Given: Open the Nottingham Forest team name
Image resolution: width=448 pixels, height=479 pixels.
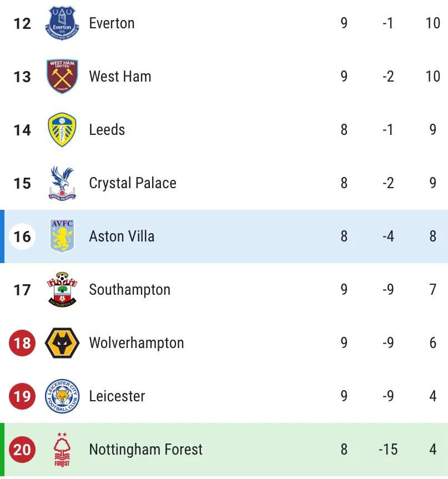Looking at the screenshot, I should [146, 450].
